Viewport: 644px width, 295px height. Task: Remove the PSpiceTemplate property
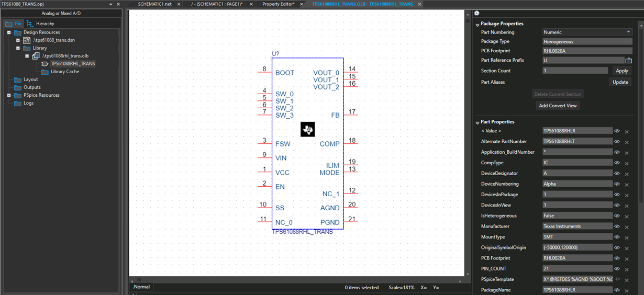point(627,279)
